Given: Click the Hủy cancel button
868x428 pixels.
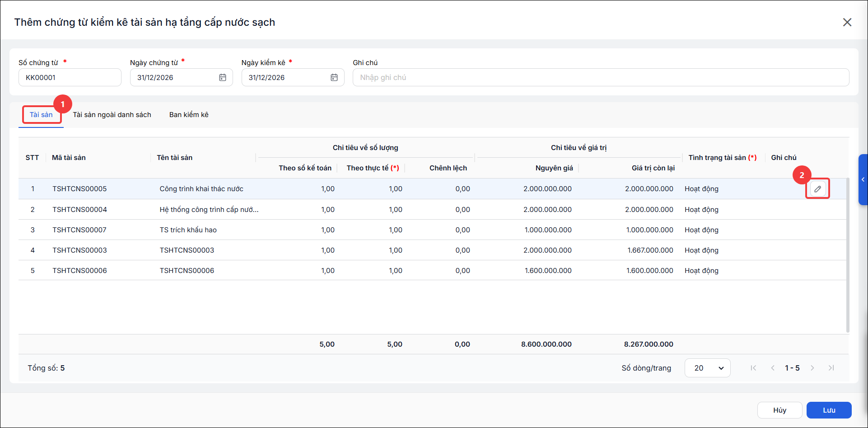Looking at the screenshot, I should coord(779,410).
